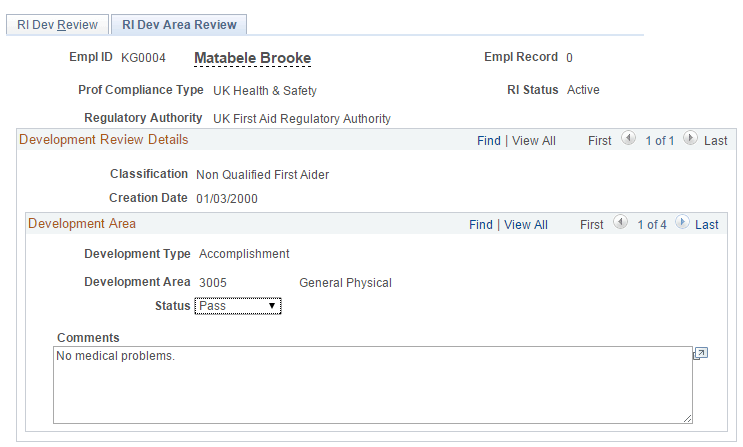Click View All in the Development Area header
This screenshot has width=743, height=447.
pos(525,225)
